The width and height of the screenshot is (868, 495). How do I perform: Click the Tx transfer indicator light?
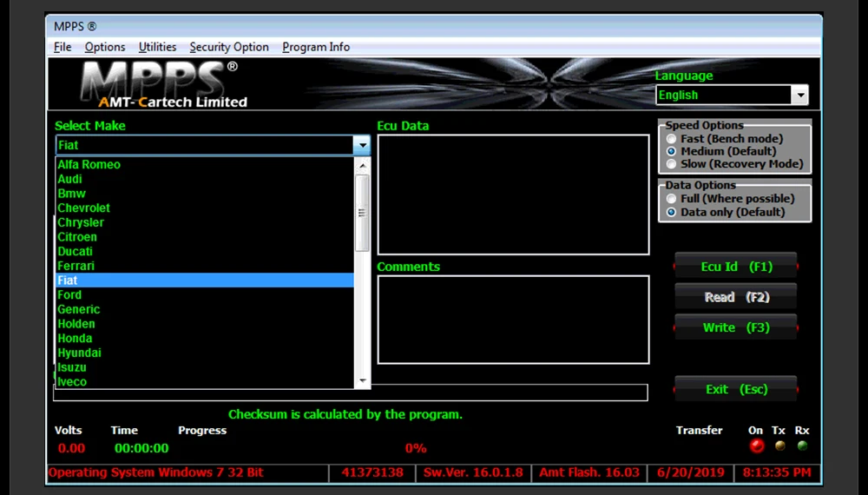(780, 445)
